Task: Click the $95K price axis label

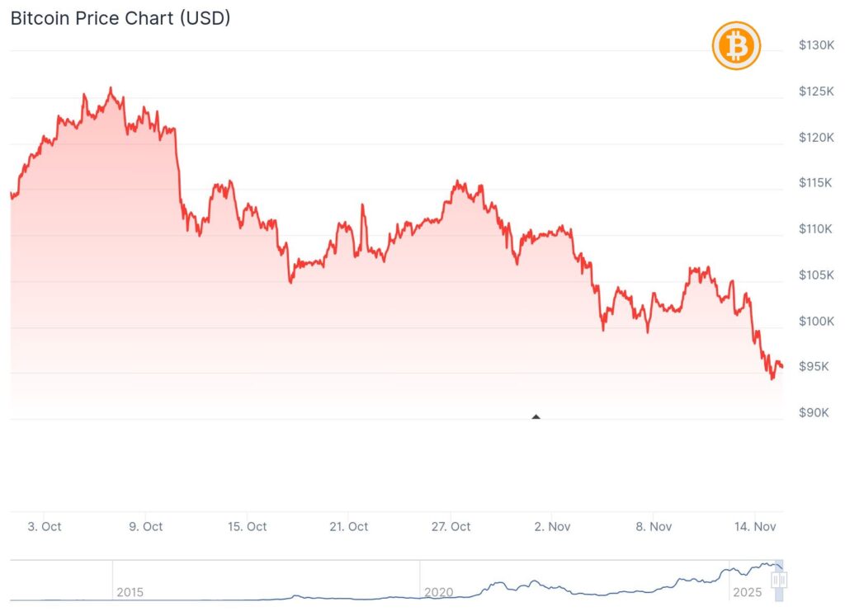Action: [x=819, y=366]
